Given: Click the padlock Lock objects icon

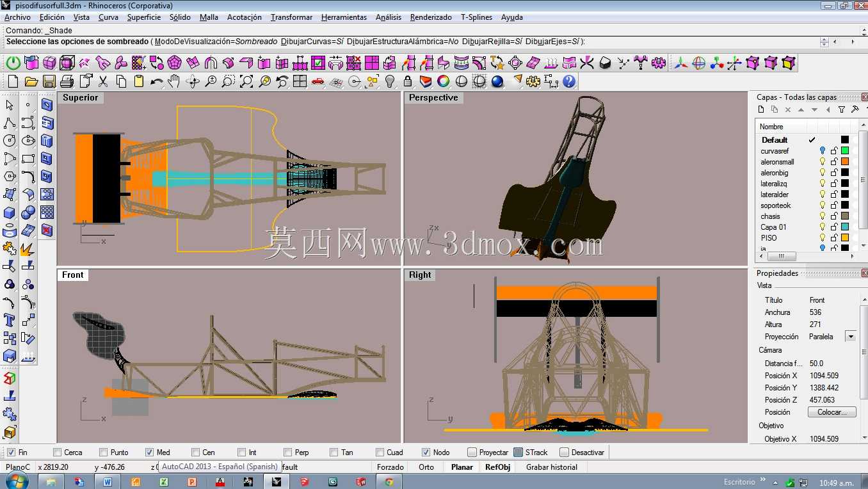Looking at the screenshot, I should pos(408,81).
